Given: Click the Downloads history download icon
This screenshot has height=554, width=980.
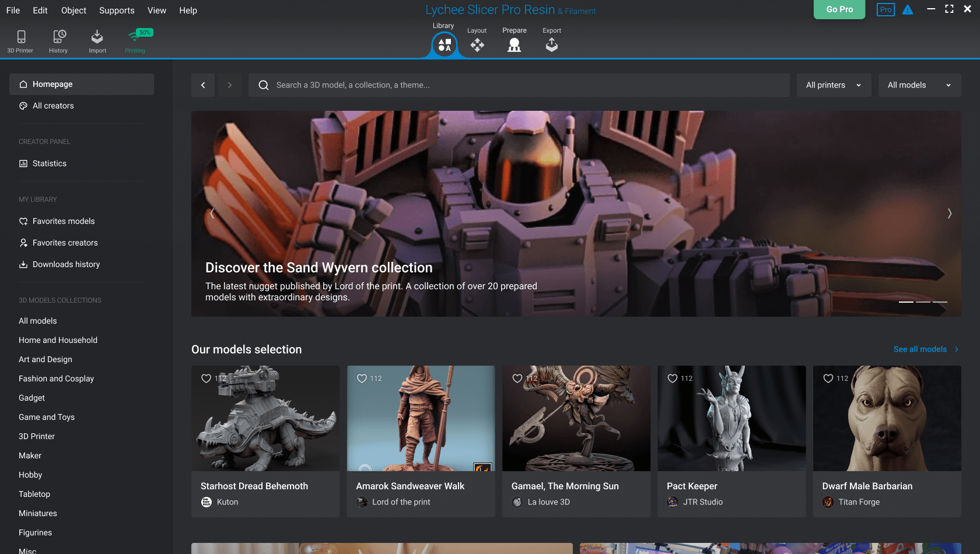Looking at the screenshot, I should (x=23, y=264).
